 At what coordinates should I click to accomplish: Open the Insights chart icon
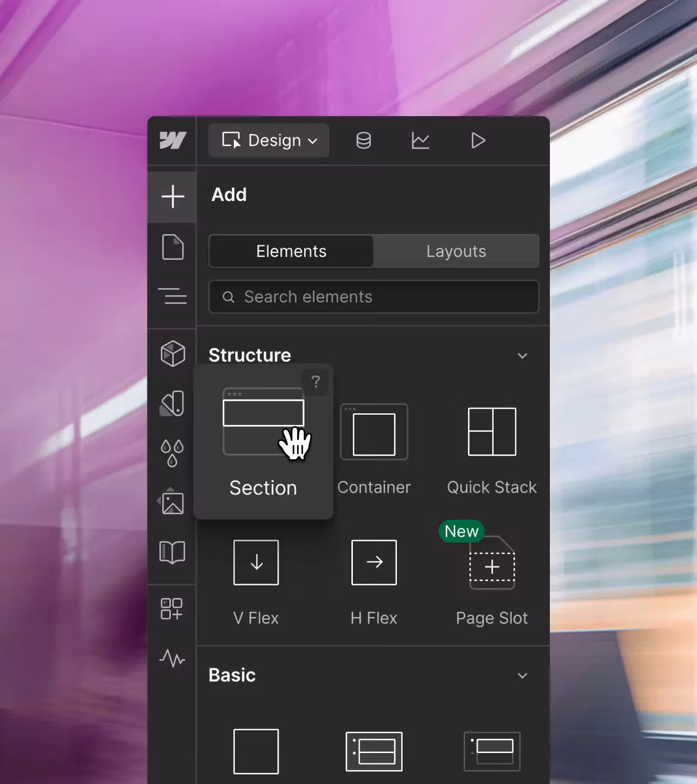pos(420,141)
